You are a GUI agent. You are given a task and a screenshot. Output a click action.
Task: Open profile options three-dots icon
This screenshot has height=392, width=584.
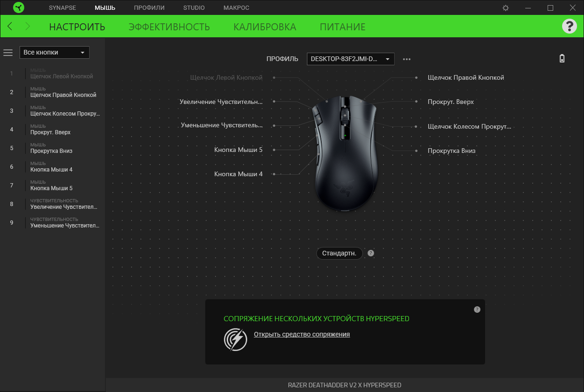click(407, 59)
